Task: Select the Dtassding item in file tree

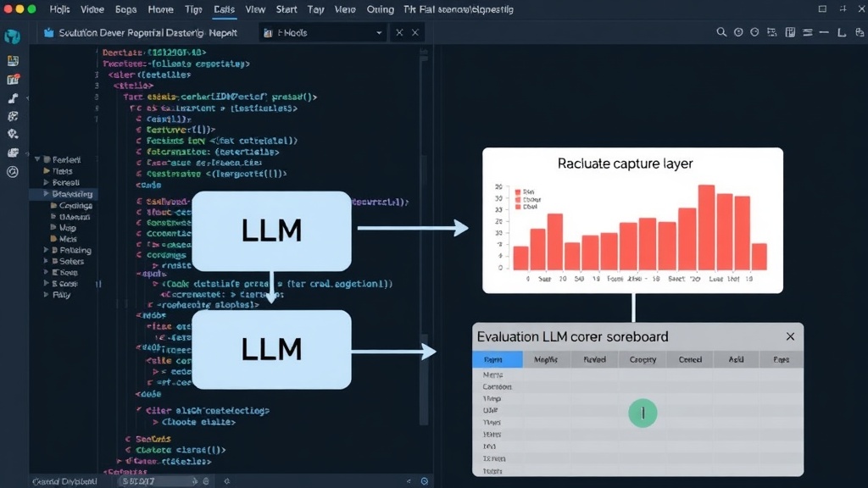Action: (x=72, y=194)
